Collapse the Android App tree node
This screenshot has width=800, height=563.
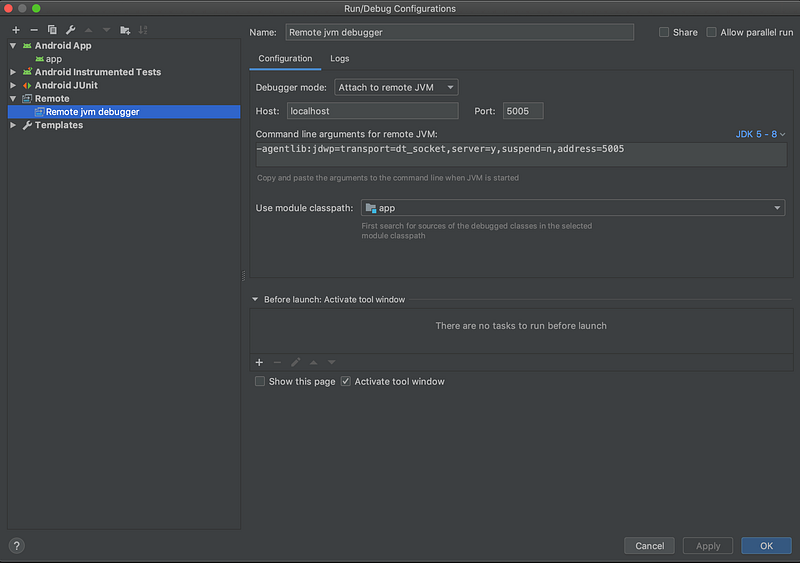tap(13, 46)
